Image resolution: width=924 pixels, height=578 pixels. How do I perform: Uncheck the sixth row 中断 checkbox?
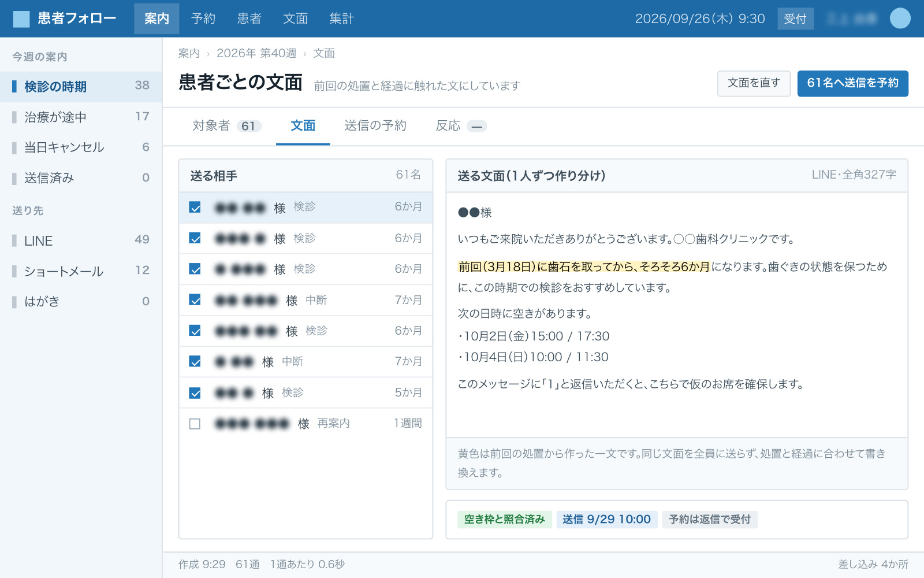(195, 362)
